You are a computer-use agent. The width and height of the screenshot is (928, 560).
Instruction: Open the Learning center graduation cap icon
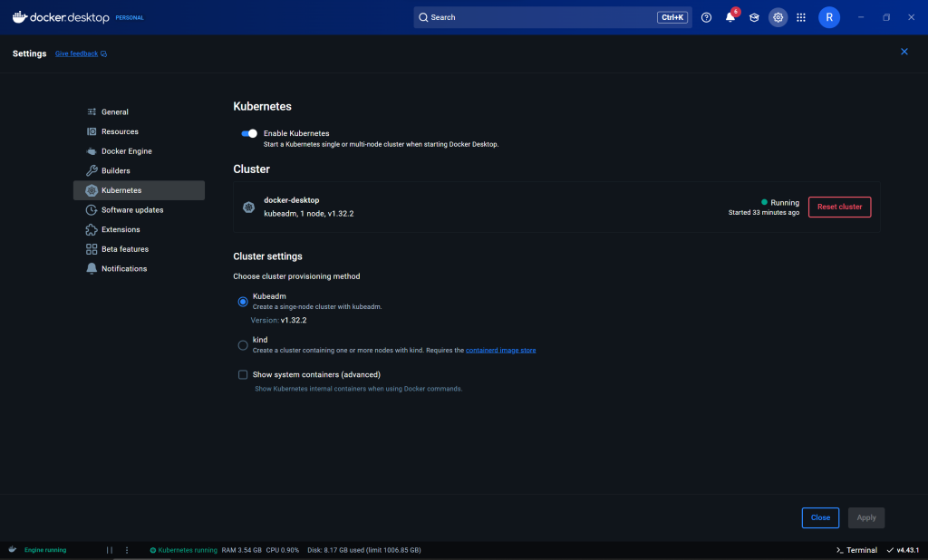coord(754,17)
